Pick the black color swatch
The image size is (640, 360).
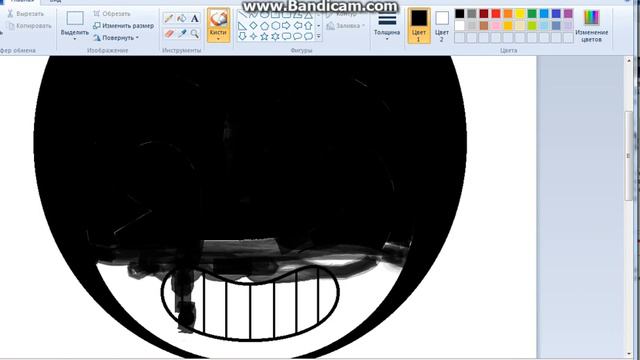tap(460, 14)
